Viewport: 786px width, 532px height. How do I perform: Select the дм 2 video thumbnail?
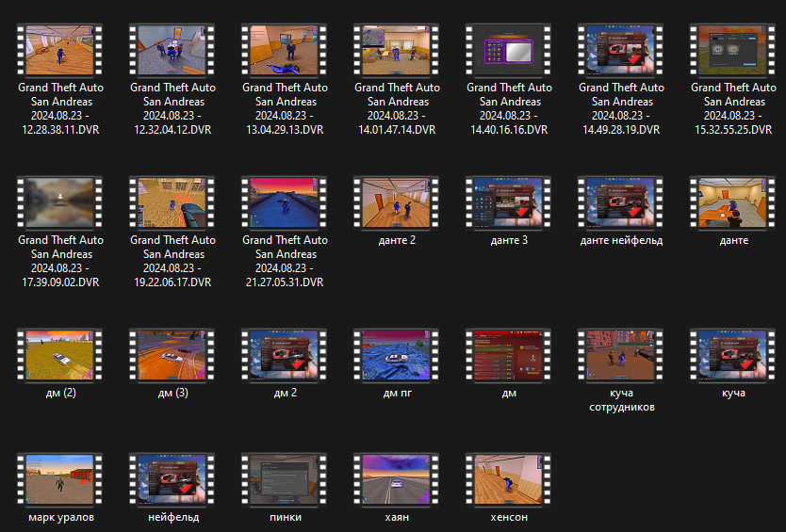pos(285,356)
